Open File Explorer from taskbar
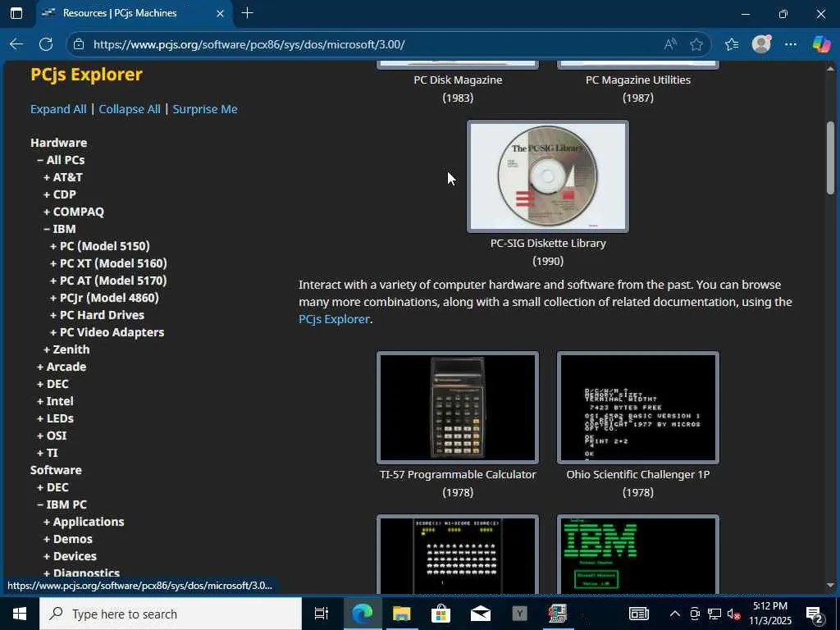The height and width of the screenshot is (630, 840). point(401,614)
